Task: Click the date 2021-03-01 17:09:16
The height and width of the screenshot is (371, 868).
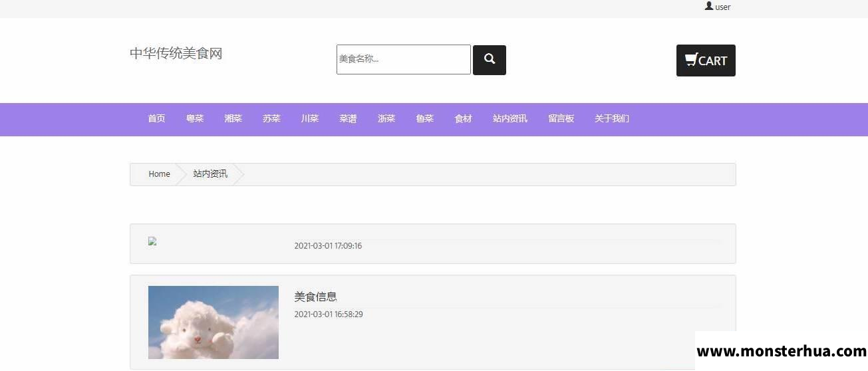Action: pos(328,246)
